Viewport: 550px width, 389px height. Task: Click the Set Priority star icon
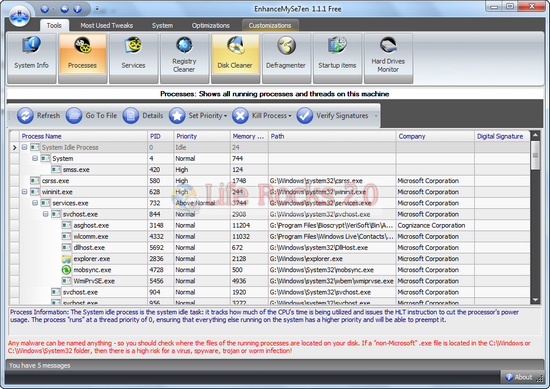click(177, 115)
